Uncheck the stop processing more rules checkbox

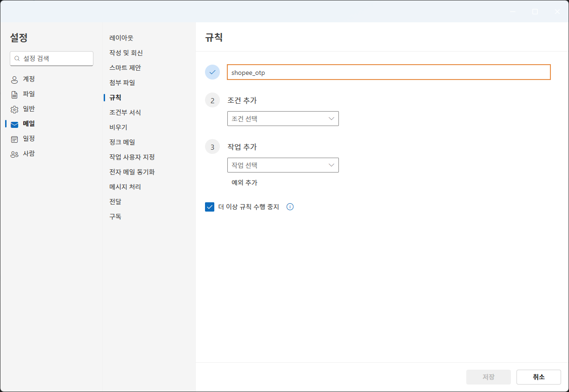tap(210, 207)
